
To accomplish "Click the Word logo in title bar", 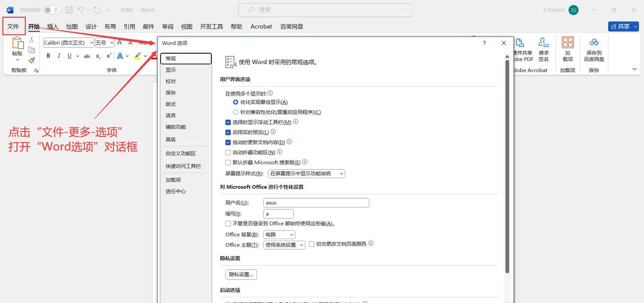I will pos(10,10).
